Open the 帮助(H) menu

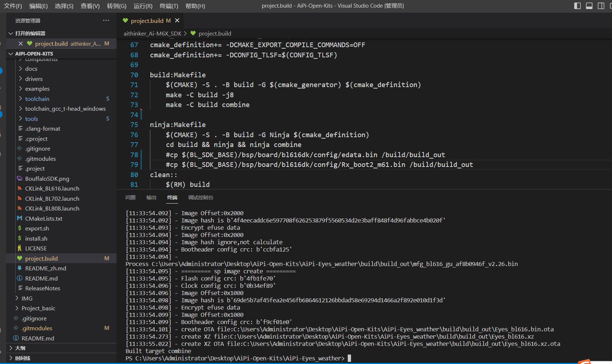tap(195, 6)
